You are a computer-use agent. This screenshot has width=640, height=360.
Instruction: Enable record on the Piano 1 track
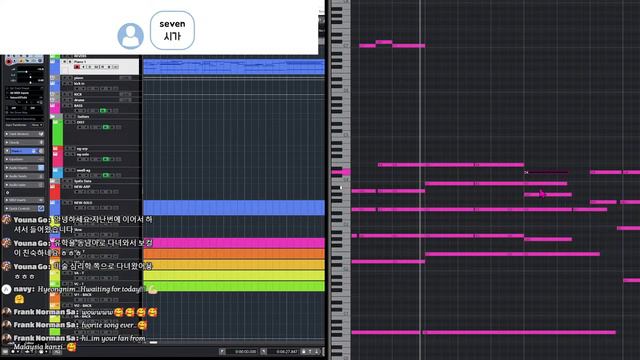pyautogui.click(x=77, y=67)
